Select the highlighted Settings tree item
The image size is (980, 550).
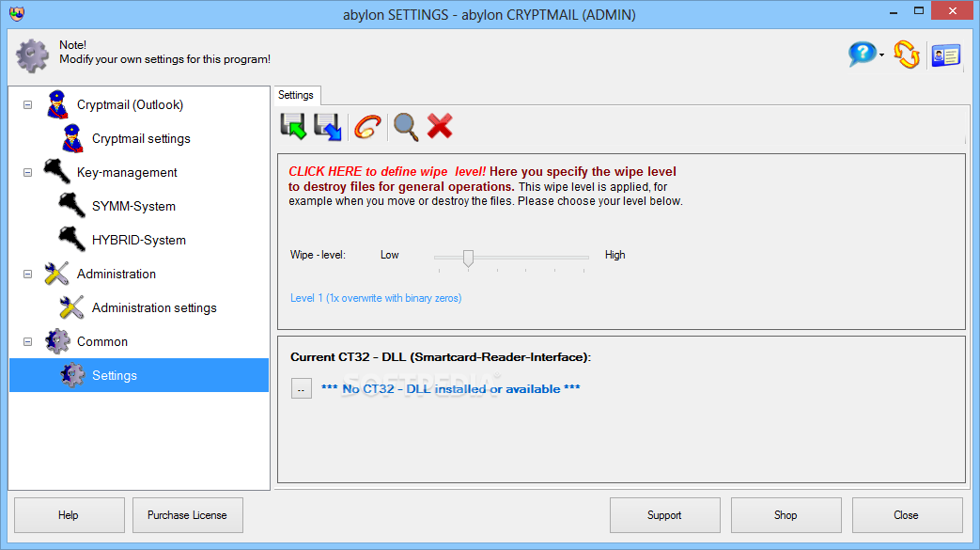point(139,375)
